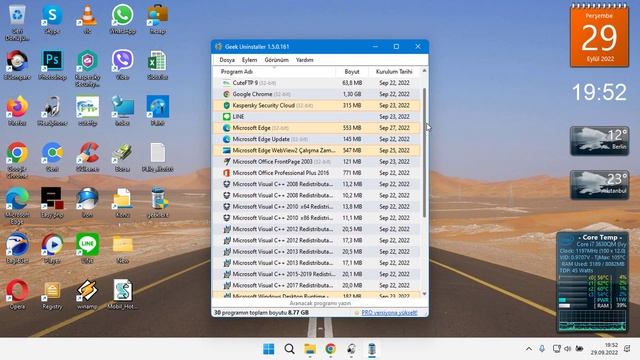
Task: Open the Dosya menu
Action: [227, 60]
